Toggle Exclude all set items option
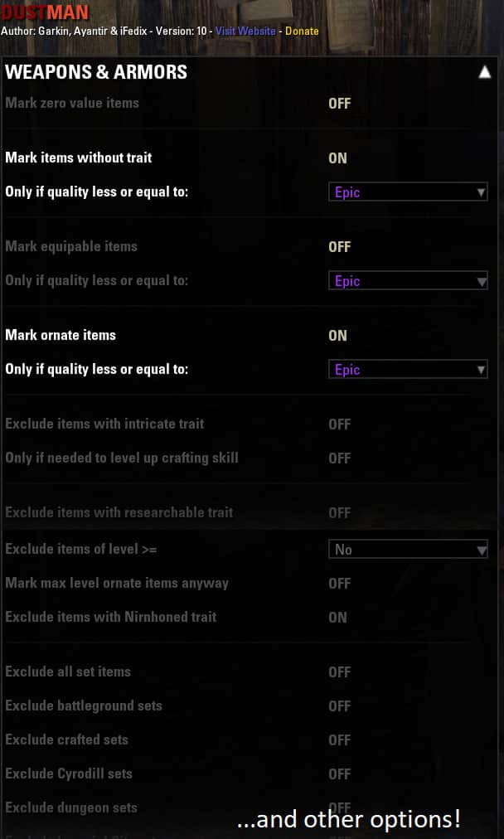 (x=339, y=672)
